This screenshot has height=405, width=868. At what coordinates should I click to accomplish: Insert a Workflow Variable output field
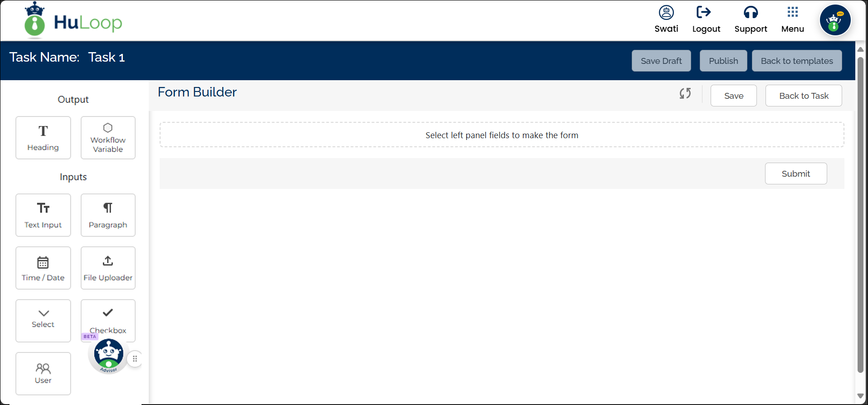click(x=108, y=138)
